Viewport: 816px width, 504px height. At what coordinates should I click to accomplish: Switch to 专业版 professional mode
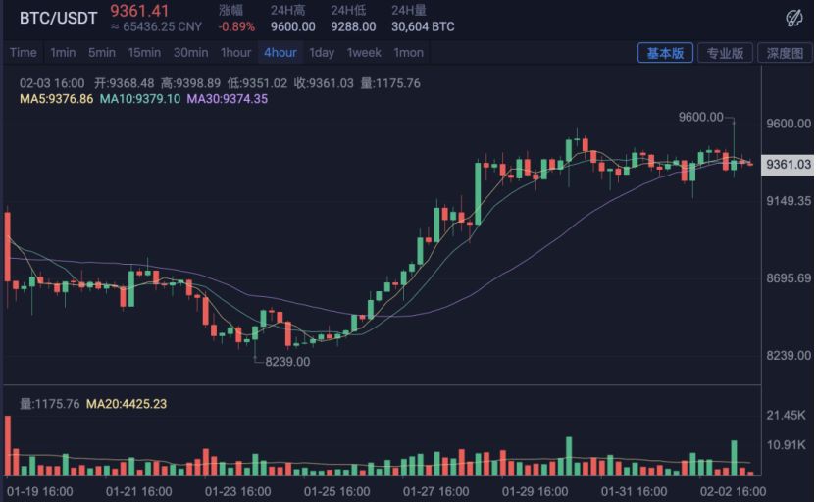point(726,53)
